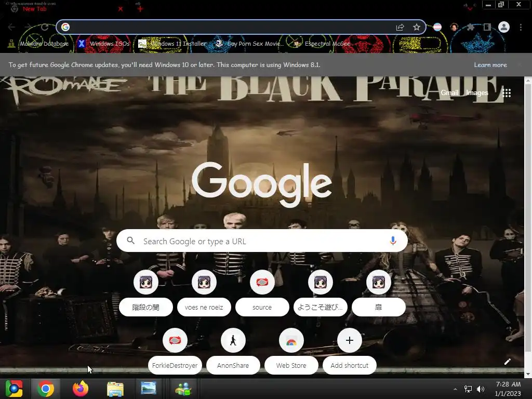Bookmark this tab with star icon

pos(417,27)
